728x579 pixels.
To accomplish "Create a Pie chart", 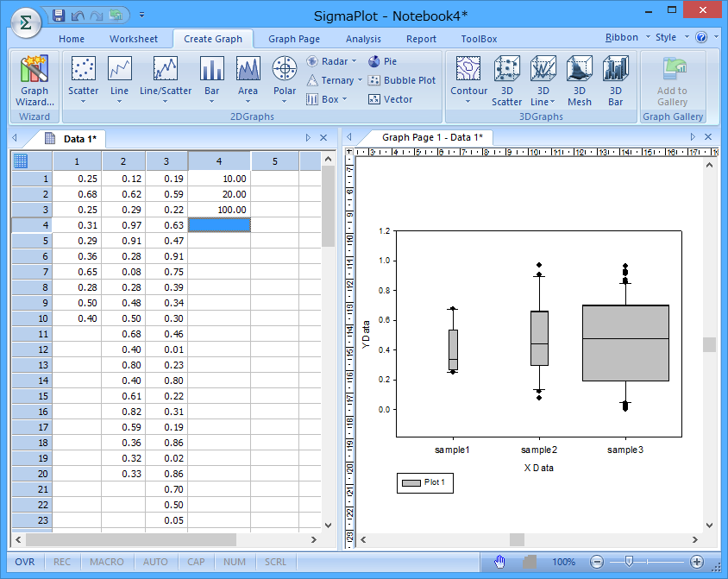I will pyautogui.click(x=383, y=61).
